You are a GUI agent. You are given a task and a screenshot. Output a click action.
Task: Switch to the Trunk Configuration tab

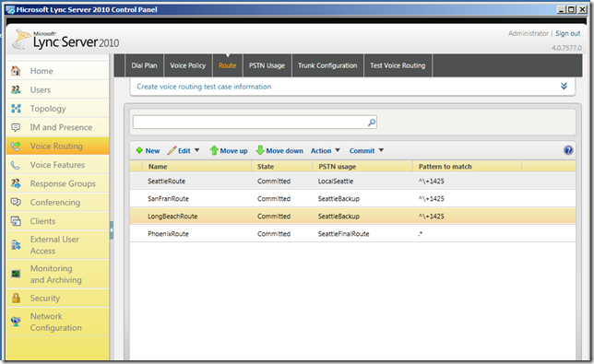[327, 65]
